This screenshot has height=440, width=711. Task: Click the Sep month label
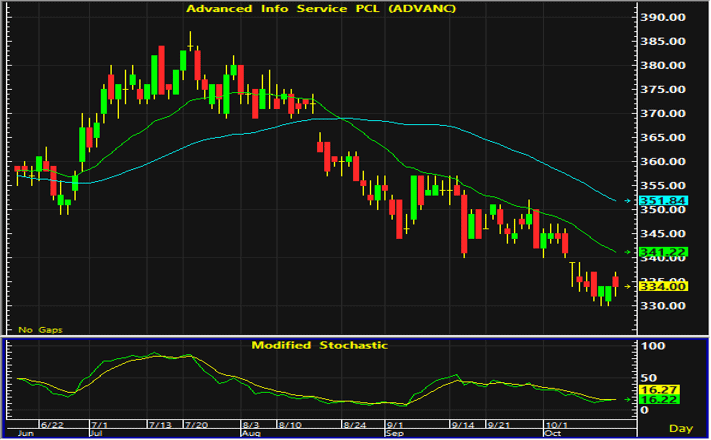click(x=395, y=433)
